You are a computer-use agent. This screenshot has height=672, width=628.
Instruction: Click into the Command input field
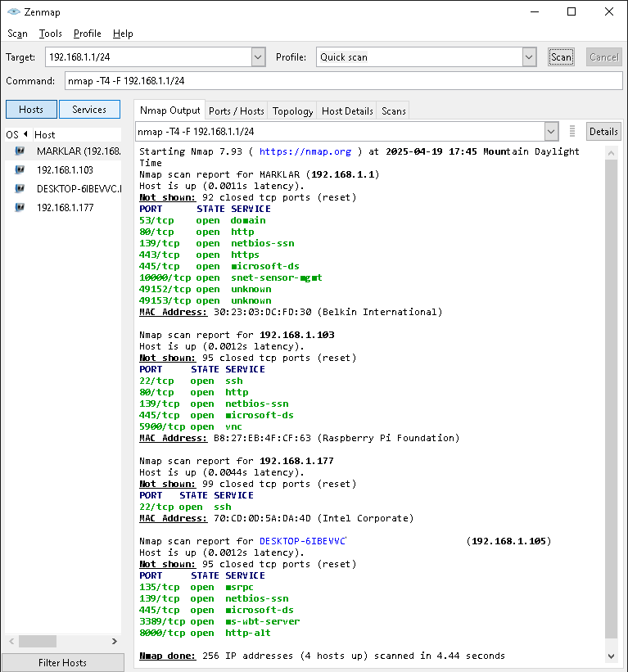coord(344,80)
